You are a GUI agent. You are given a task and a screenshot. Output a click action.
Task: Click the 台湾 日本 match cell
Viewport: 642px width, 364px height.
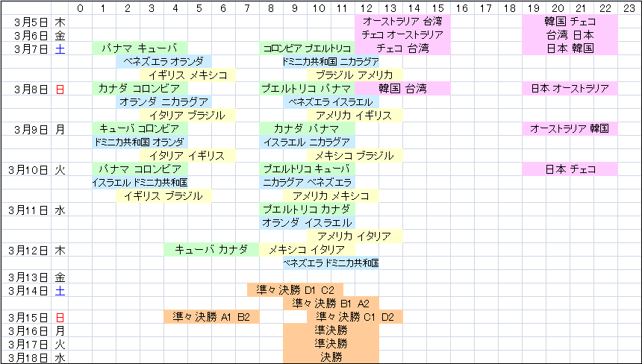click(x=570, y=35)
